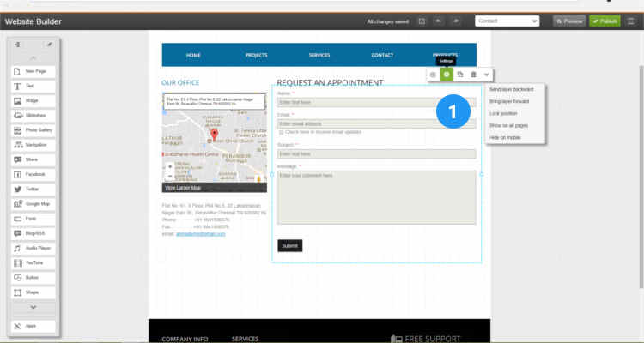Choose Send layer backward
Viewport: 644px width, 343px height.
[x=512, y=89]
